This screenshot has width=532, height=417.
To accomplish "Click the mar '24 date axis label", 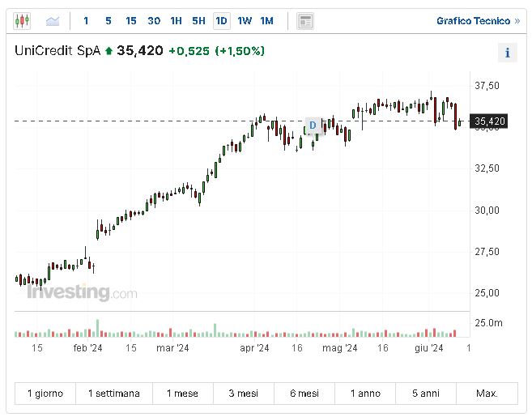I will pos(172,348).
